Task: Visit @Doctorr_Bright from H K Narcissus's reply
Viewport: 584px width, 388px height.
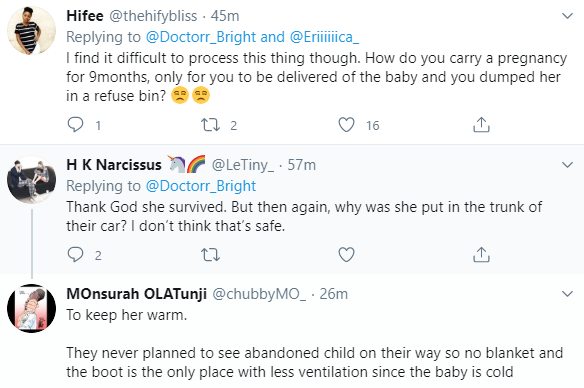Action: click(201, 186)
